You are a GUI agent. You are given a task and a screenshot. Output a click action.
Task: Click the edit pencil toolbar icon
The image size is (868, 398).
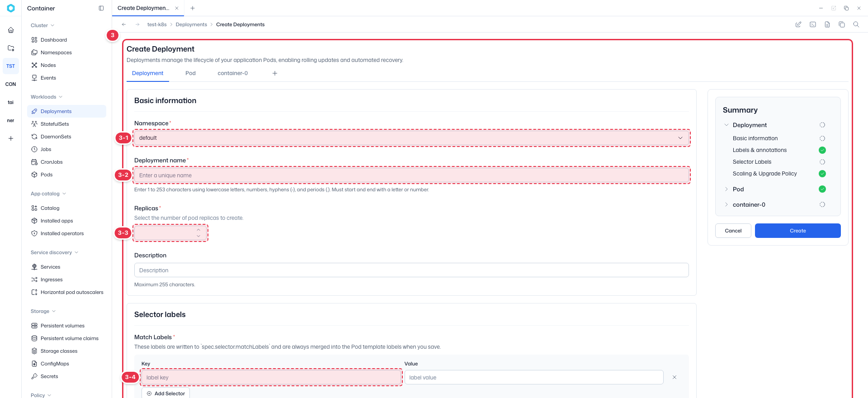point(798,24)
